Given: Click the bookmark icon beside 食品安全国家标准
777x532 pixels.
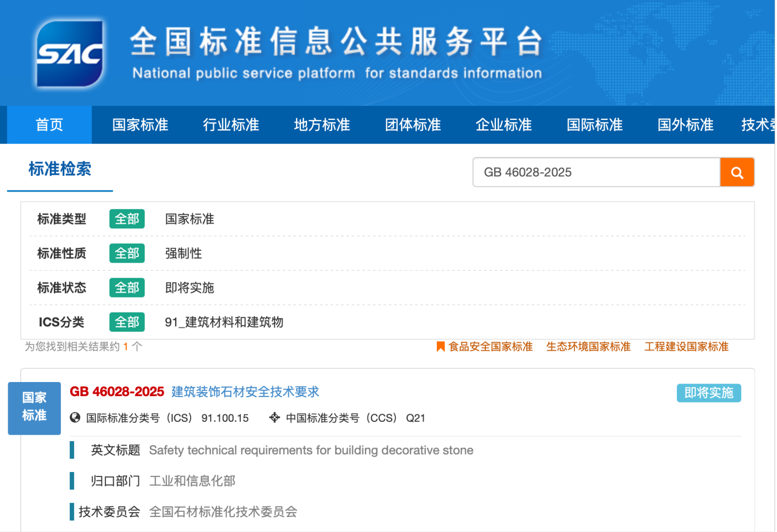Looking at the screenshot, I should [x=440, y=347].
